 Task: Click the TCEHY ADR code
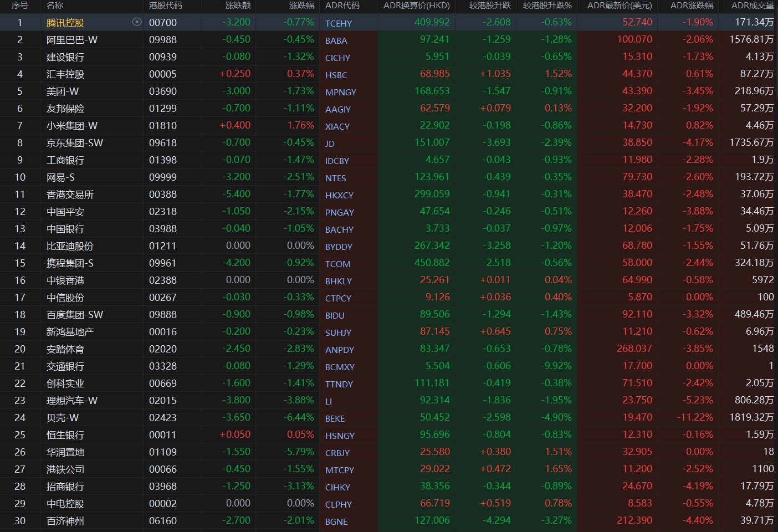click(x=339, y=23)
